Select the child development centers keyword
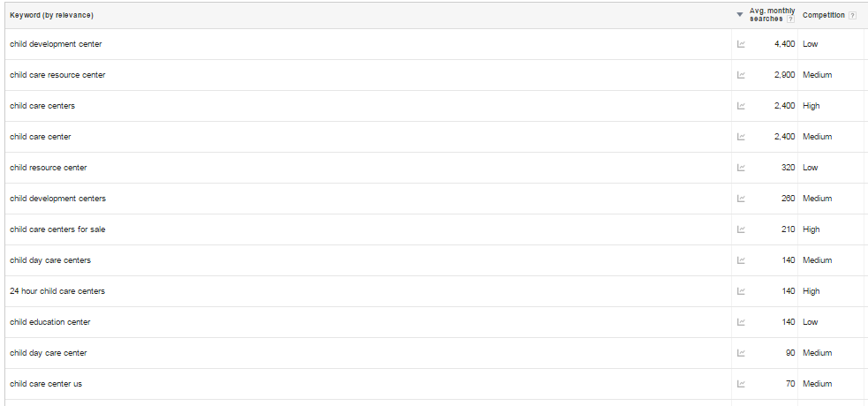This screenshot has height=406, width=868. pos(57,199)
